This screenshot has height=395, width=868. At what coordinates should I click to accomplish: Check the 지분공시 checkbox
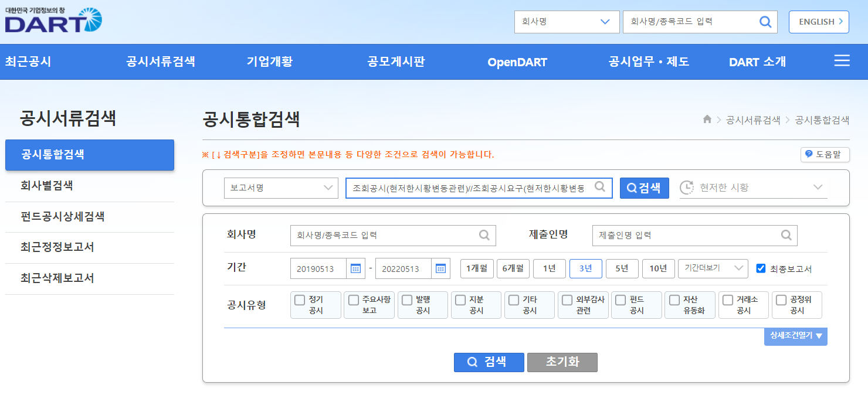(460, 300)
